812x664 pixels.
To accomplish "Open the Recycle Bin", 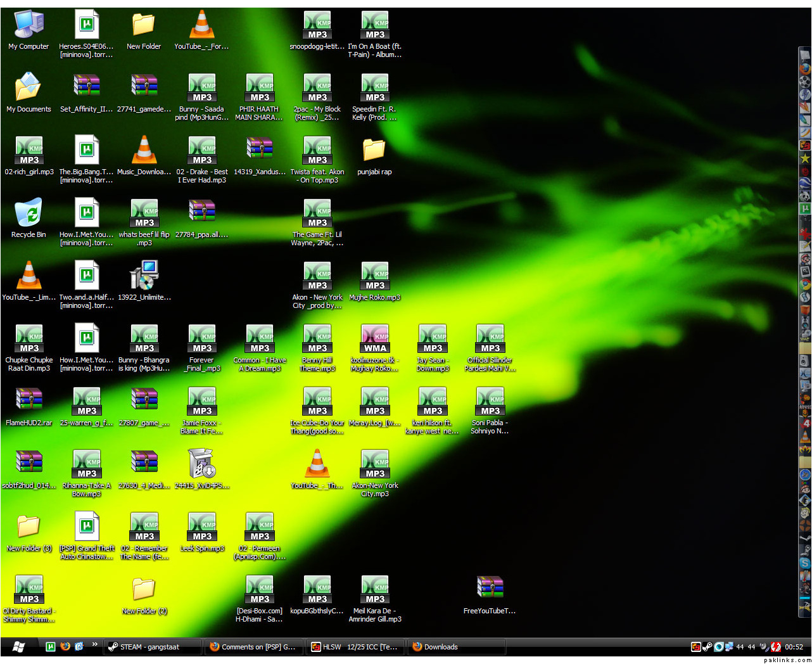I will point(29,213).
